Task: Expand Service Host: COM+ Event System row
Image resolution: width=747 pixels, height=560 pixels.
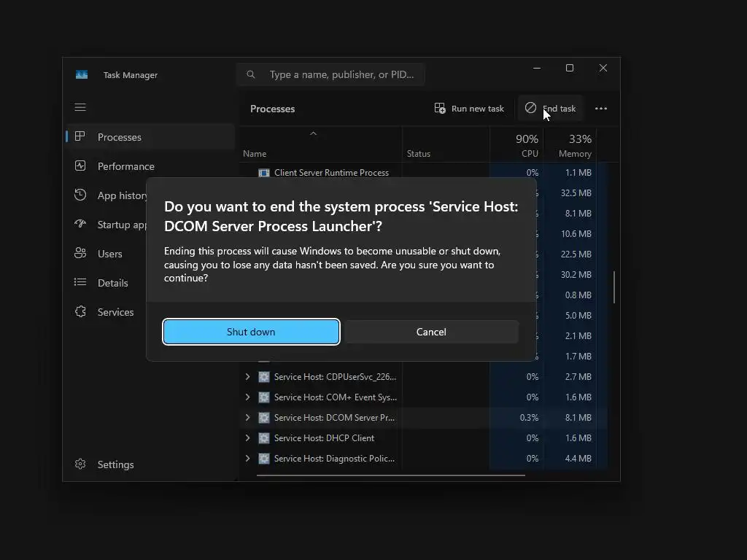Action: click(x=247, y=397)
